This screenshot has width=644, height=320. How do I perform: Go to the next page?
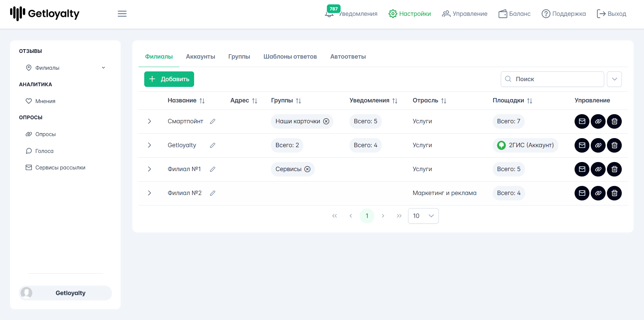coord(383,216)
